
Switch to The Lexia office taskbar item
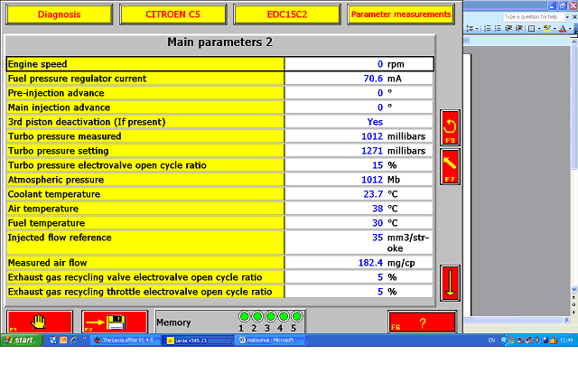pos(126,341)
